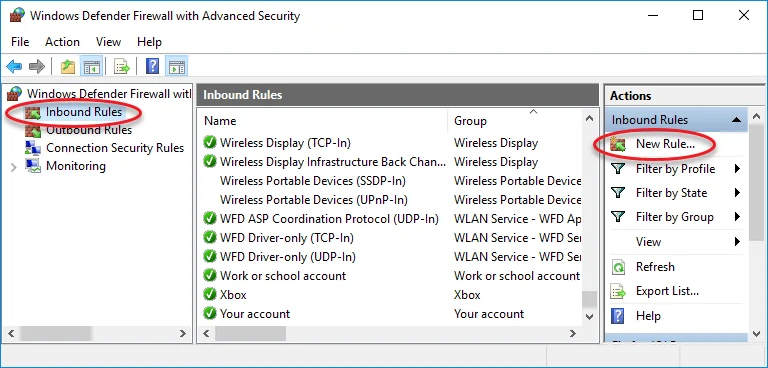Click the rules list horizontal scrollbar right arrow

573,334
